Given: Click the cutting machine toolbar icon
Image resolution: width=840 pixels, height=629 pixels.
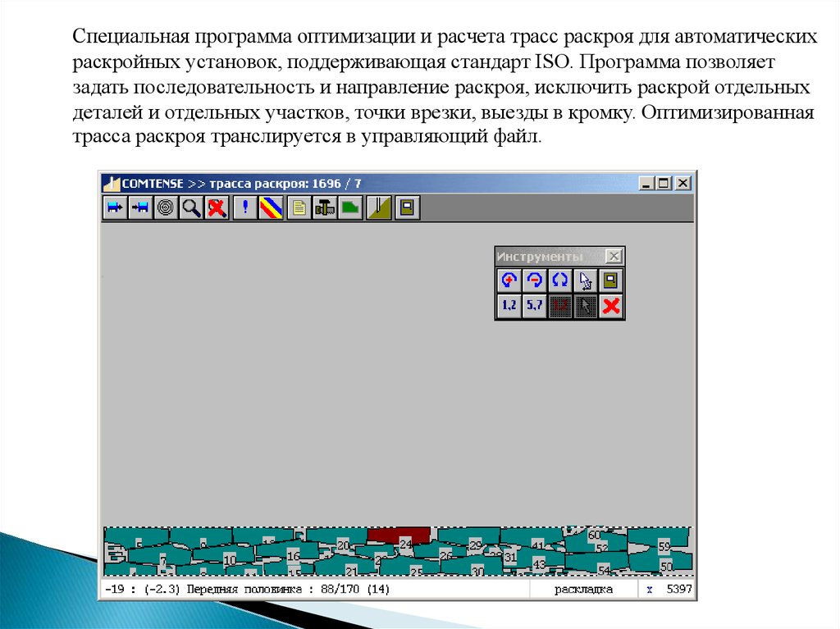Looking at the screenshot, I should 325,208.
